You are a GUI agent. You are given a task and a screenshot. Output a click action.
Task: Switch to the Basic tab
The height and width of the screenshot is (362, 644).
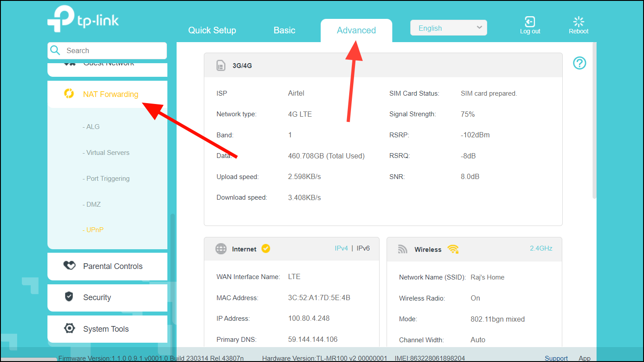tap(284, 30)
